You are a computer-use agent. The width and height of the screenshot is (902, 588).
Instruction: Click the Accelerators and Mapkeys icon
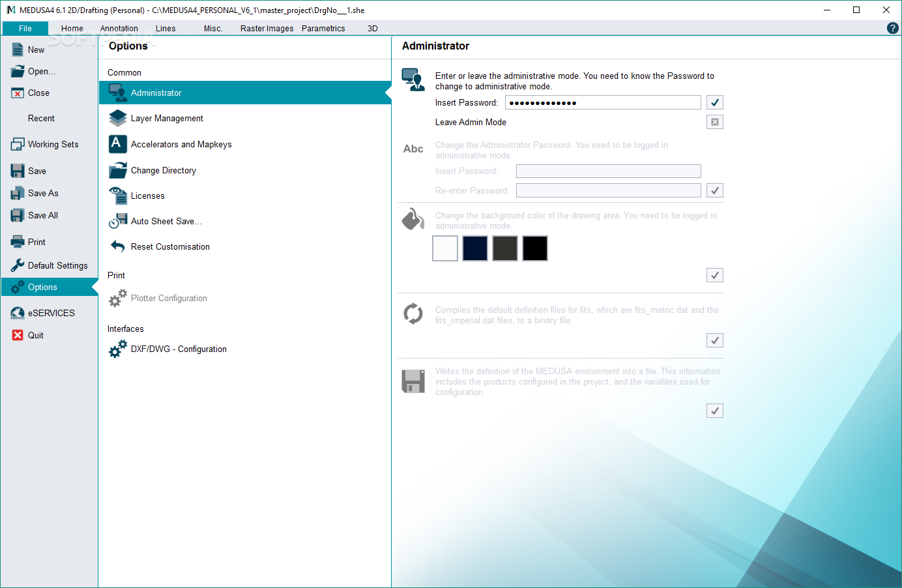pos(118,144)
